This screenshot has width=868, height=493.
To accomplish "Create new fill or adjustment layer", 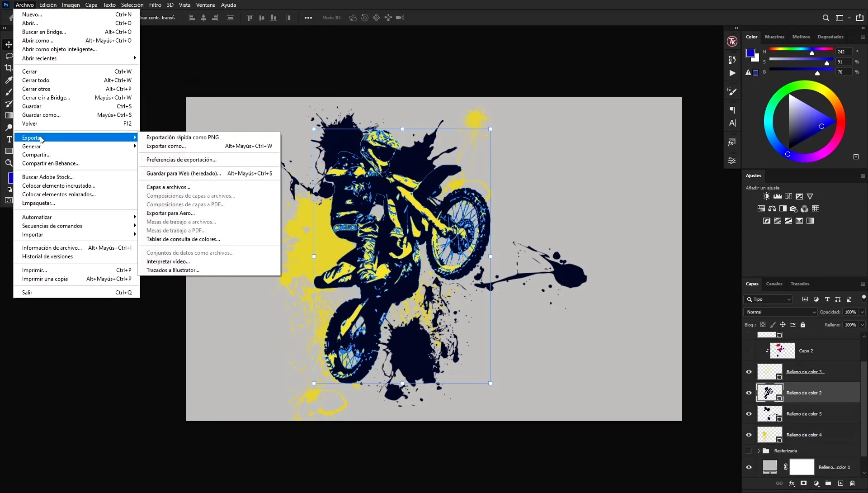I will pyautogui.click(x=816, y=483).
